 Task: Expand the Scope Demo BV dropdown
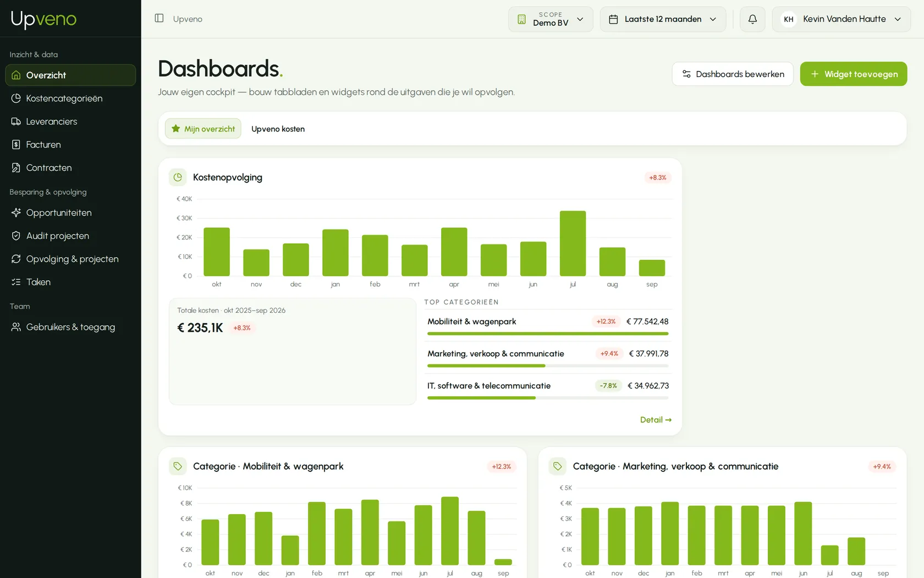click(x=551, y=19)
